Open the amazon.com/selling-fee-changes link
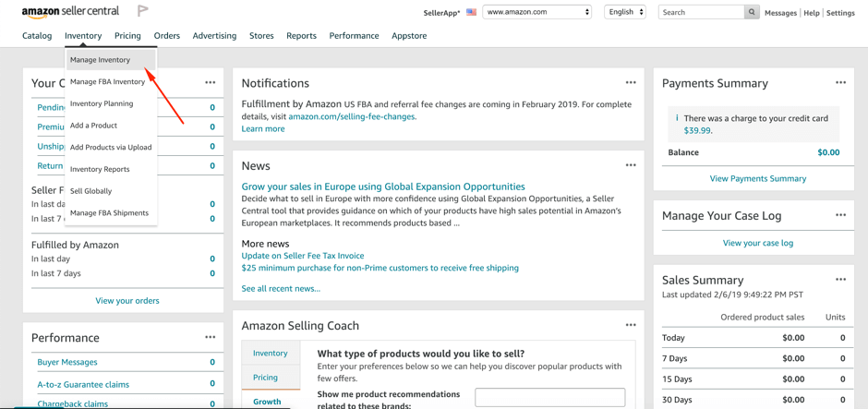The image size is (868, 409). [352, 116]
